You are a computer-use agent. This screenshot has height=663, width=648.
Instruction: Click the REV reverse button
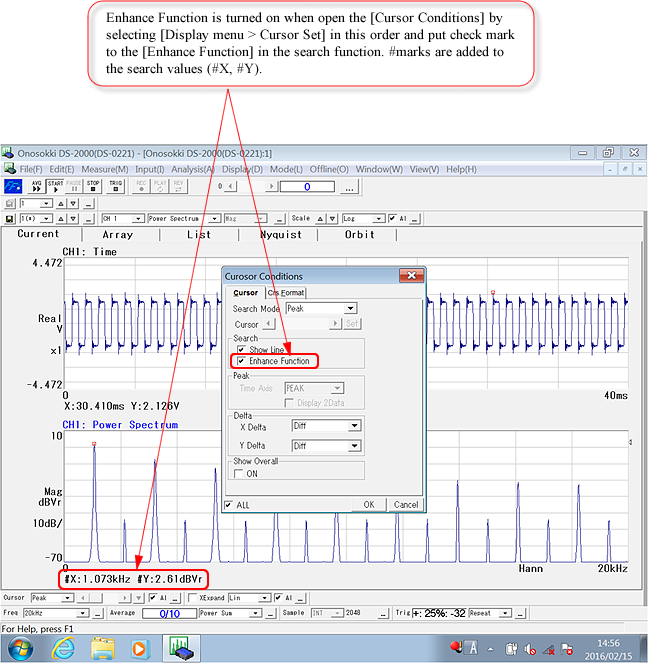click(178, 186)
